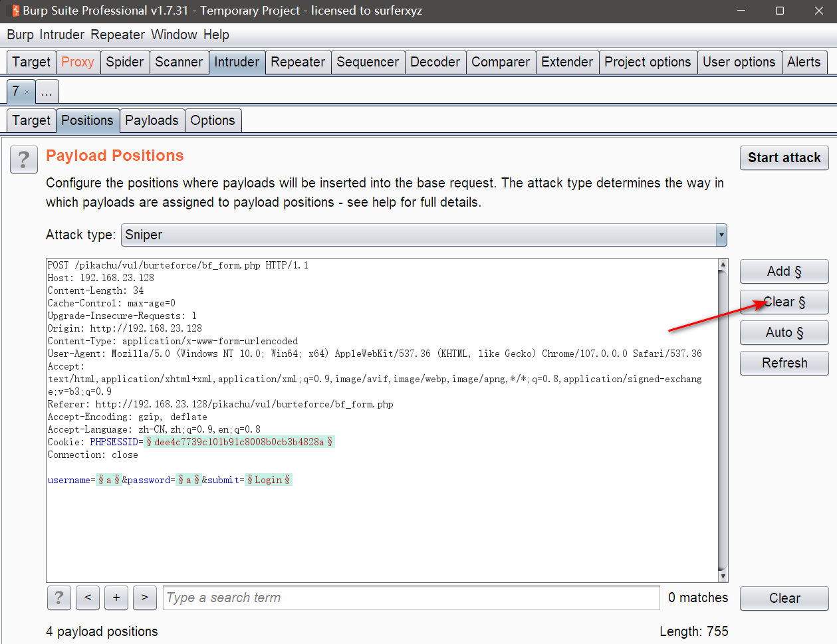Close Intruder attack tab 7
This screenshot has width=837, height=644.
coord(27,92)
